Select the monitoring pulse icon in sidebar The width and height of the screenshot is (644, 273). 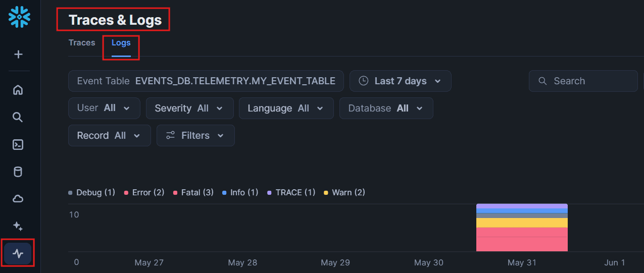[18, 253]
